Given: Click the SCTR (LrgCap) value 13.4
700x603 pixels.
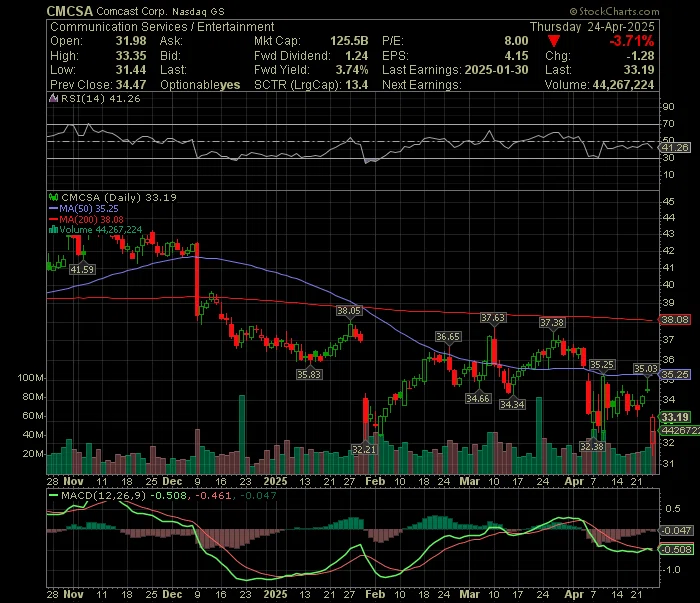Looking at the screenshot, I should 356,85.
